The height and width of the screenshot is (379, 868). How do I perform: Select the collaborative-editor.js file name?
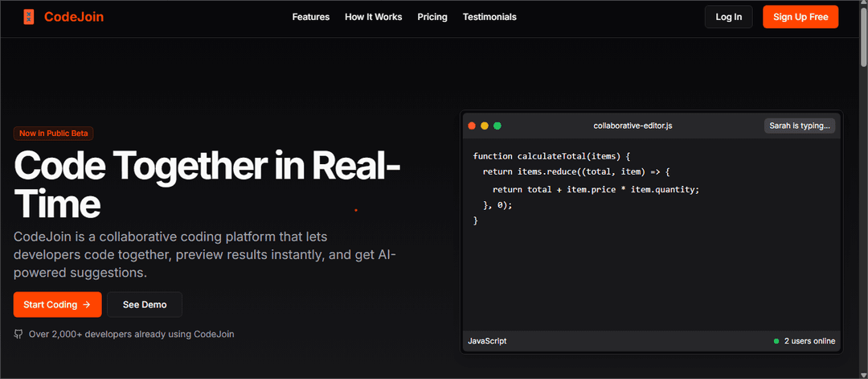coord(633,126)
